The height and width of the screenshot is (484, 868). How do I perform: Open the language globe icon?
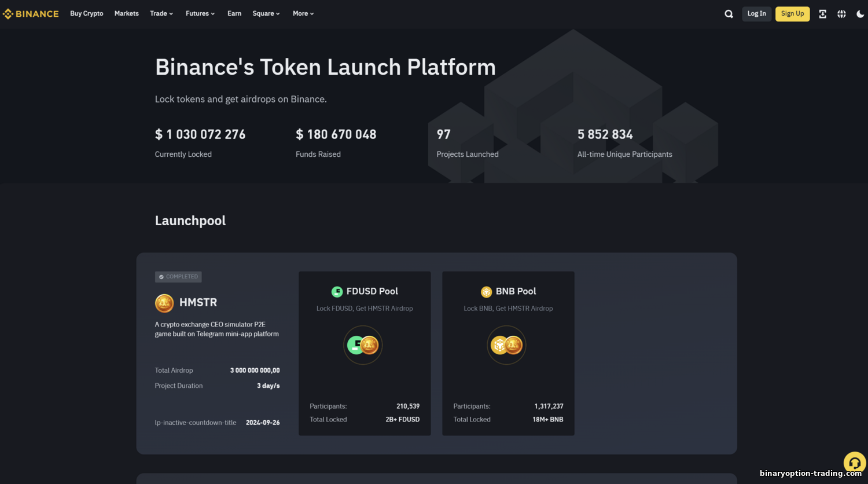click(x=841, y=14)
